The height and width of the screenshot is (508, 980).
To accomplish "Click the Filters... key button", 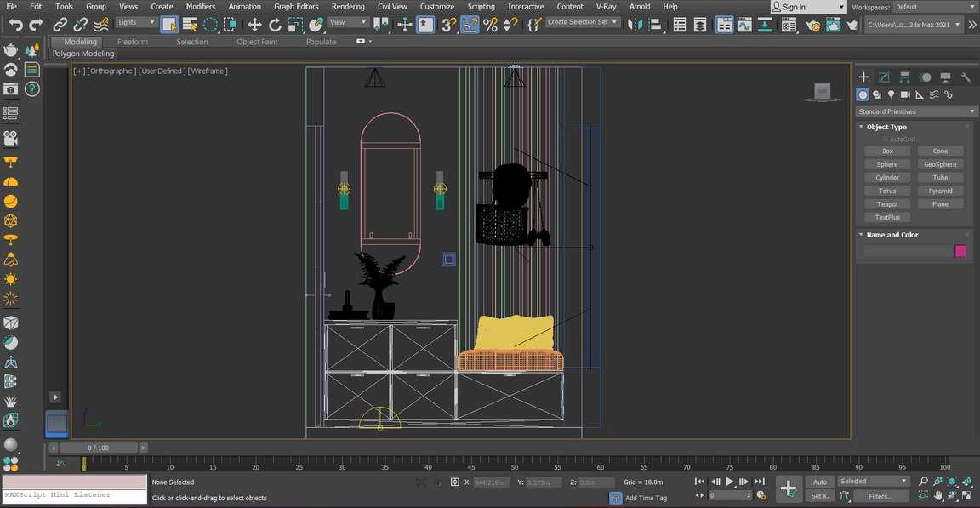I will point(880,496).
